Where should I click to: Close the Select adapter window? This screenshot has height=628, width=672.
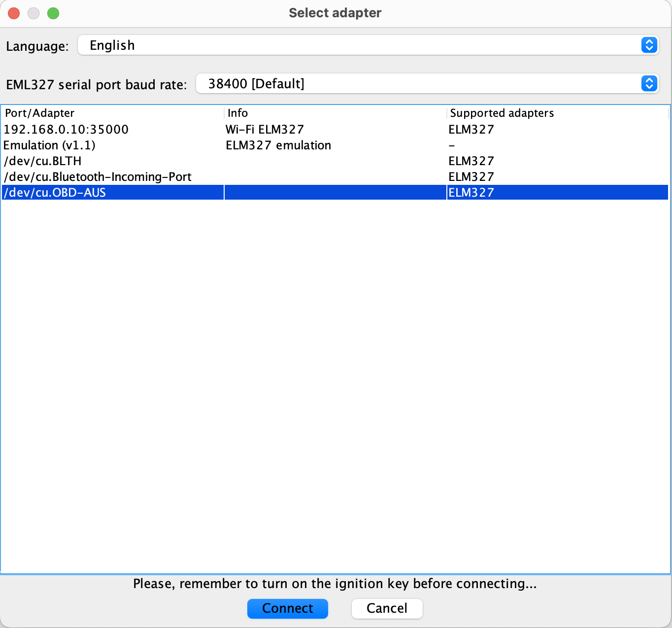tap(14, 13)
